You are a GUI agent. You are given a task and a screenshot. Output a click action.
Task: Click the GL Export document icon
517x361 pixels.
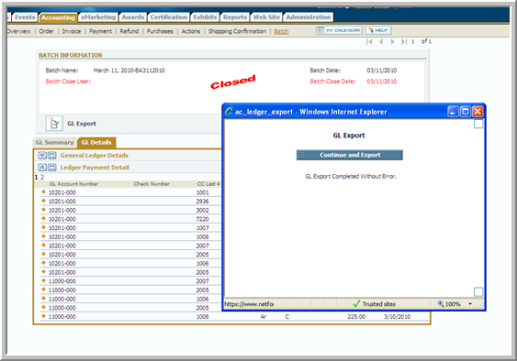click(54, 123)
